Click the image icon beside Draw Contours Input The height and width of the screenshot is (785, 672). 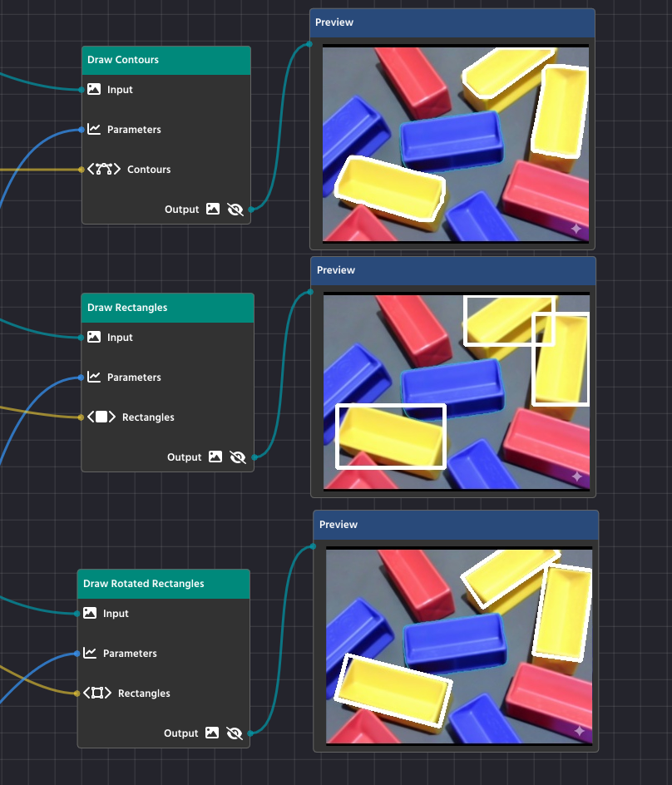[94, 89]
